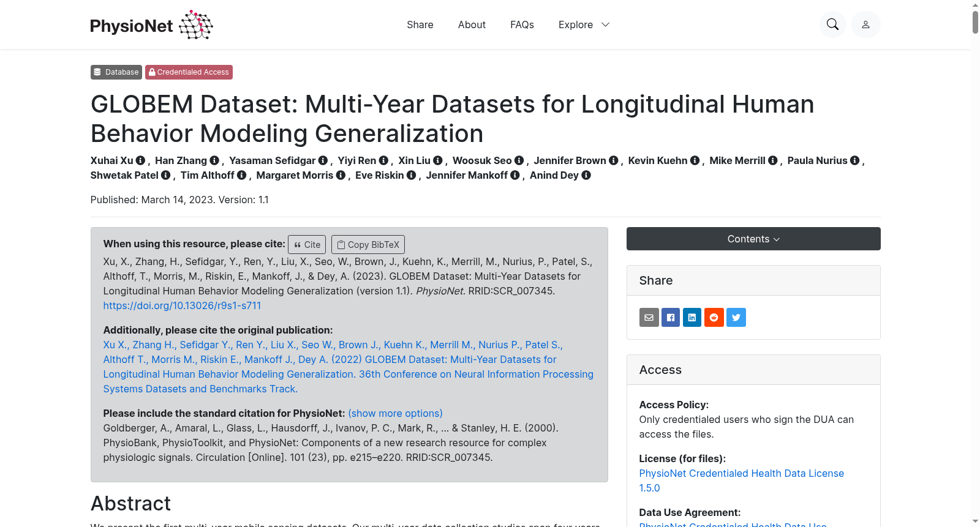Viewport: 980px width, 527px height.
Task: Click the page vertical scrollbar thumb
Action: click(x=975, y=22)
